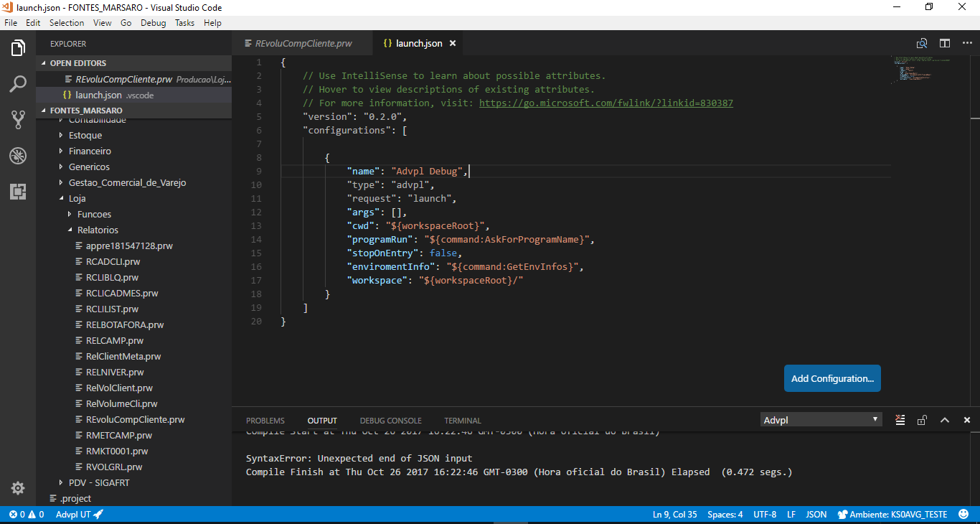Switch to the PROBLEMS panel tab
The height and width of the screenshot is (524, 980).
coord(265,421)
